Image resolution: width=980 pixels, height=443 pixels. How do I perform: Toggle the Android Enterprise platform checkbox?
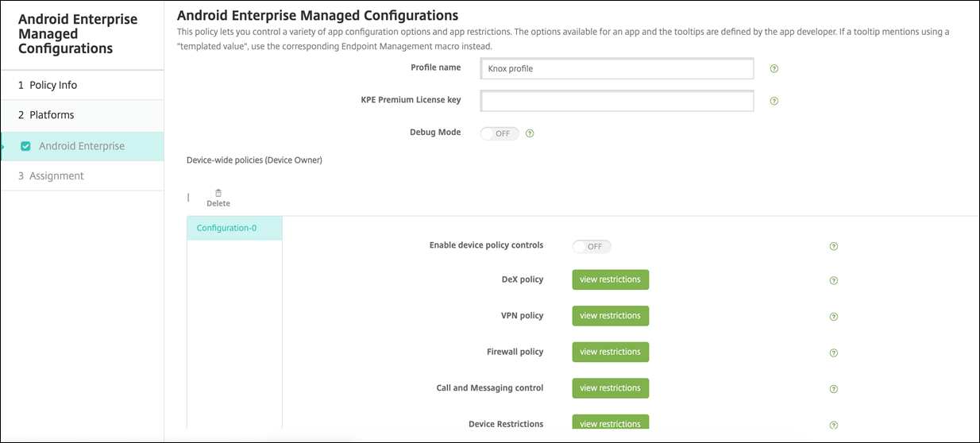coord(25,146)
